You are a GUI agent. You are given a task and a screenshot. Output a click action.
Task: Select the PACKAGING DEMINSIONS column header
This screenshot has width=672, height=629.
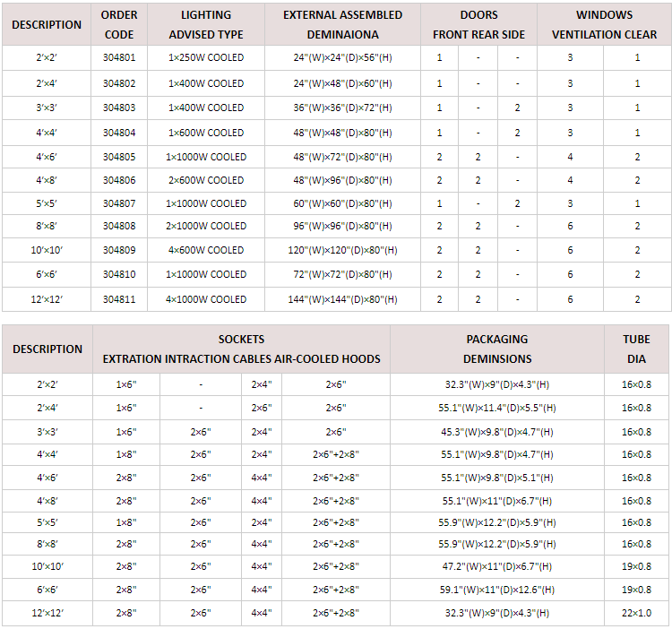click(496, 349)
